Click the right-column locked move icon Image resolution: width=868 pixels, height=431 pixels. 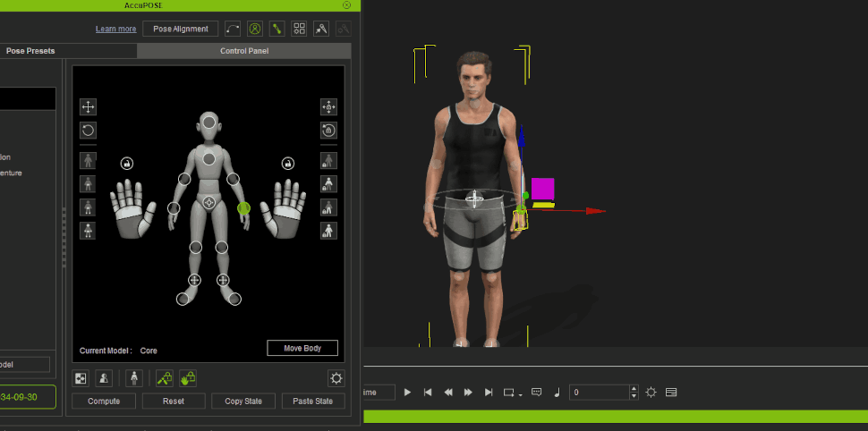point(328,106)
